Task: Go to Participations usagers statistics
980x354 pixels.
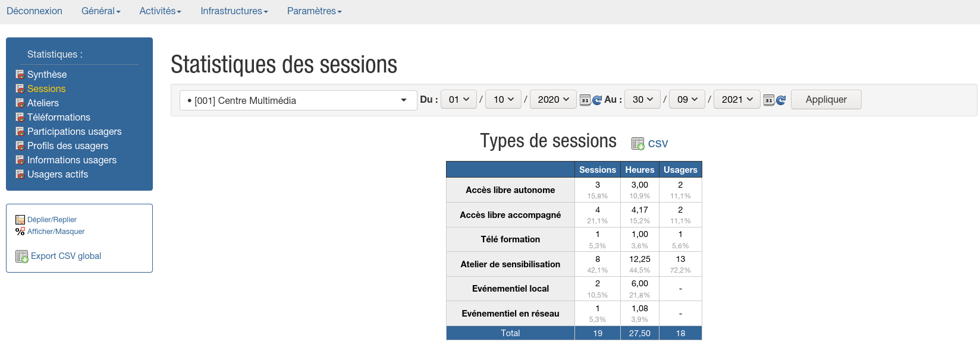Action: pyautogui.click(x=74, y=132)
